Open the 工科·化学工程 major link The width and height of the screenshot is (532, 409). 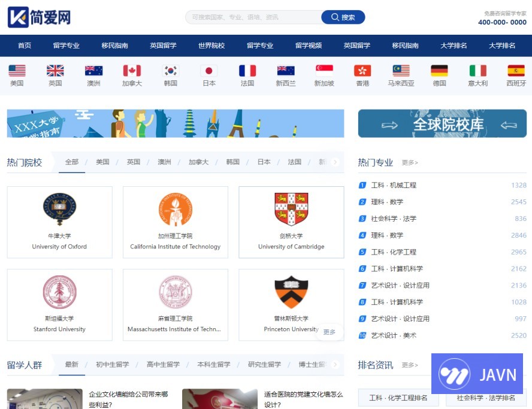coord(394,252)
